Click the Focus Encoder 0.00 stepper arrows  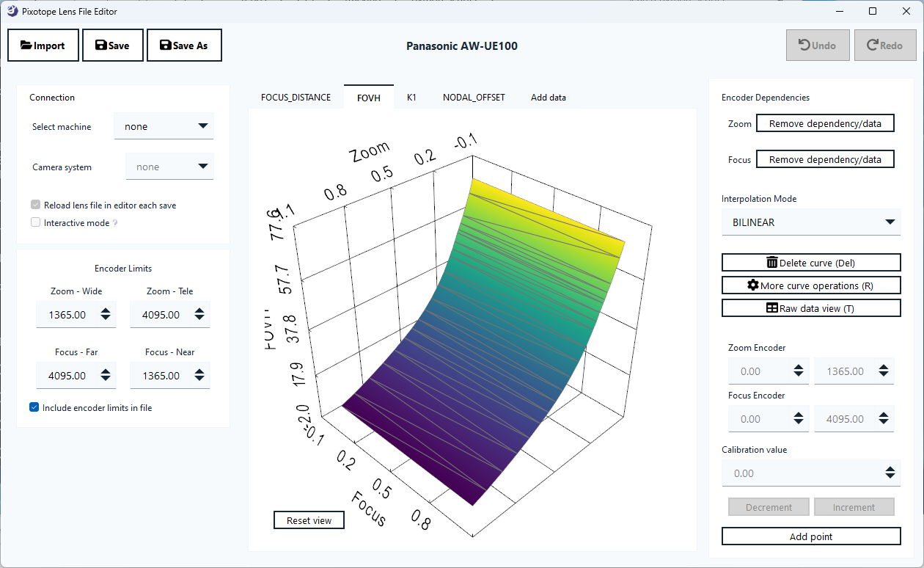(799, 419)
